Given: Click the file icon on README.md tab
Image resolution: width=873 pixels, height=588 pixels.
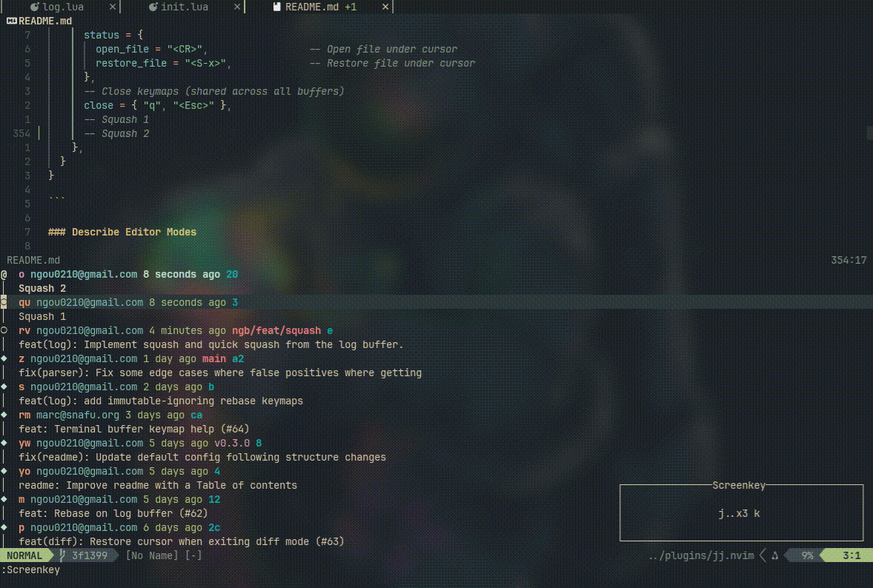Looking at the screenshot, I should [276, 7].
